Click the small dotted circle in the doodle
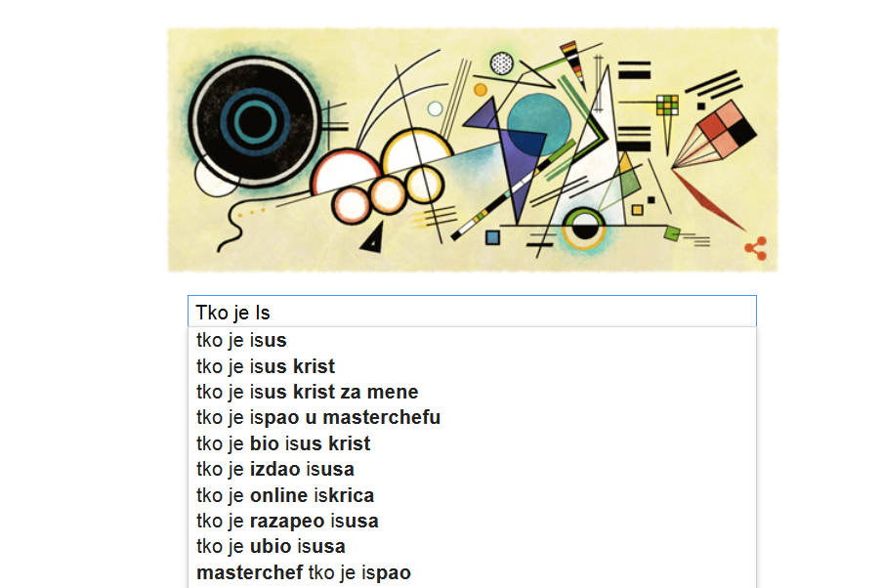Image resolution: width=882 pixels, height=588 pixels. coord(501,64)
